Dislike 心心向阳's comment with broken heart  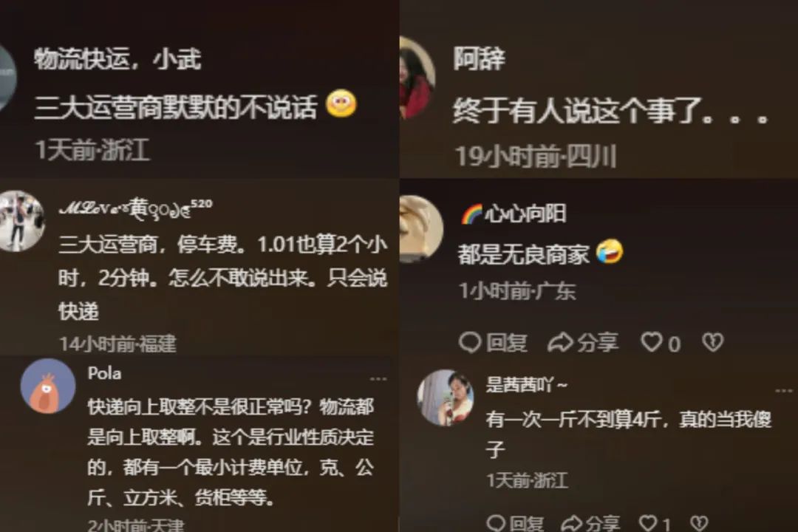(712, 342)
